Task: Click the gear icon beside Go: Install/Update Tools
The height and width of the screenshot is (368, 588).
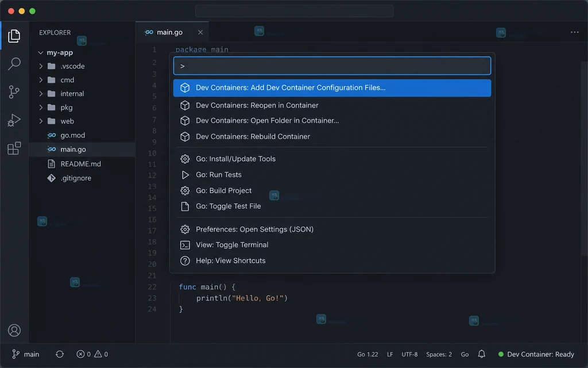Action: (x=185, y=159)
